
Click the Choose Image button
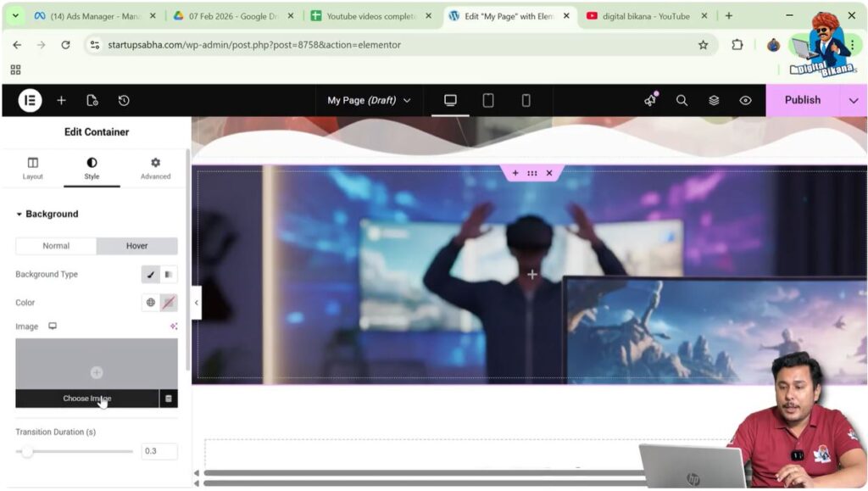[87, 399]
